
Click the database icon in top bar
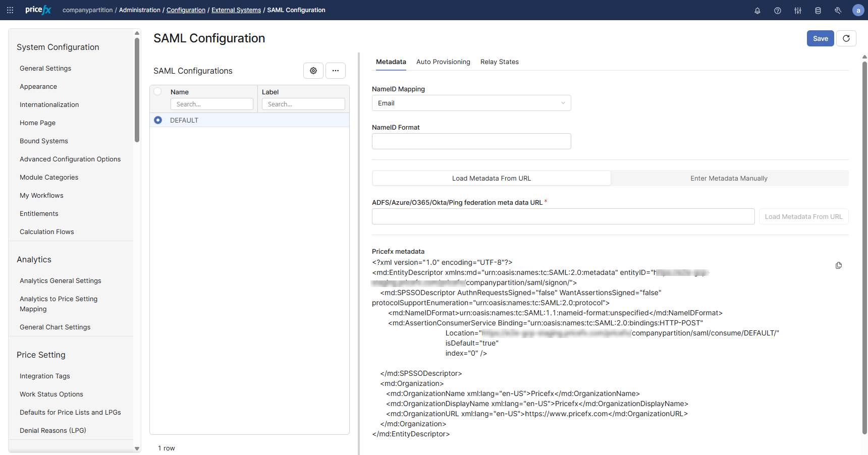[x=818, y=11]
